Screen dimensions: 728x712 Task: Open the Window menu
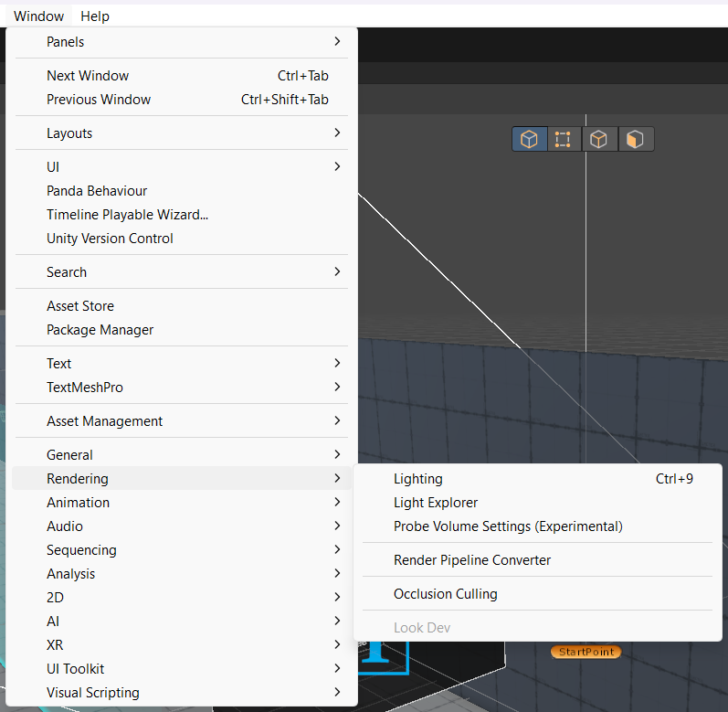[39, 16]
